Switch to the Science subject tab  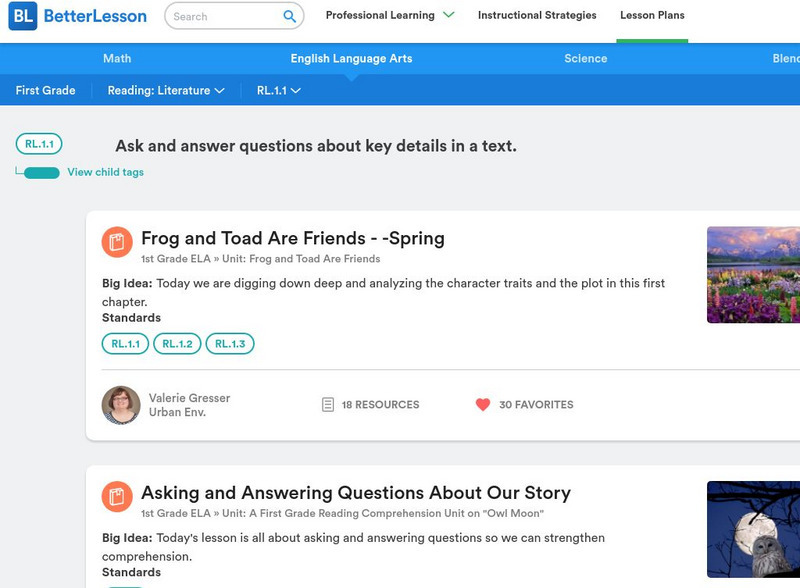(585, 59)
